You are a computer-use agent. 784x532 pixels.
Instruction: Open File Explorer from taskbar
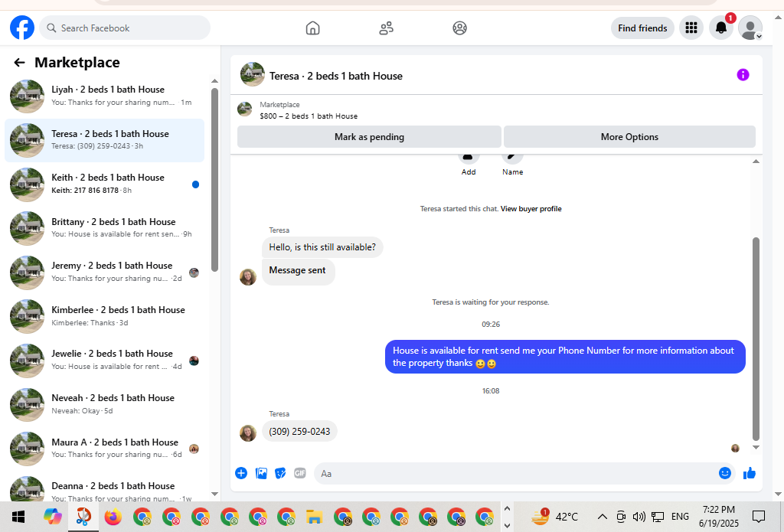coord(314,517)
